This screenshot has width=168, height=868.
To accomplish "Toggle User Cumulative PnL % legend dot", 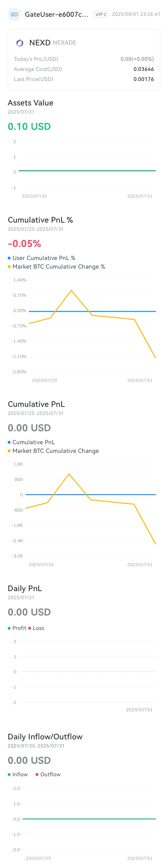I will pyautogui.click(x=9, y=258).
